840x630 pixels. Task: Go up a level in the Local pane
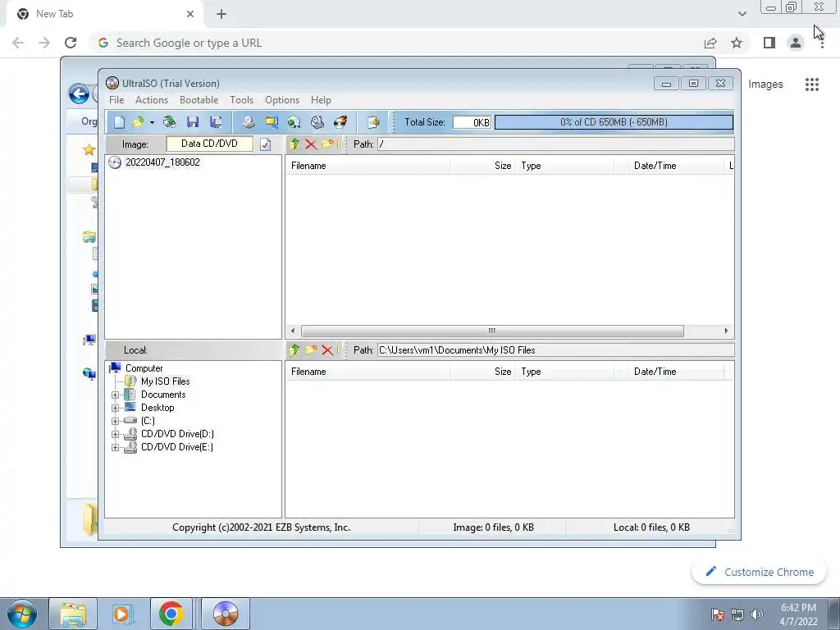coord(294,349)
